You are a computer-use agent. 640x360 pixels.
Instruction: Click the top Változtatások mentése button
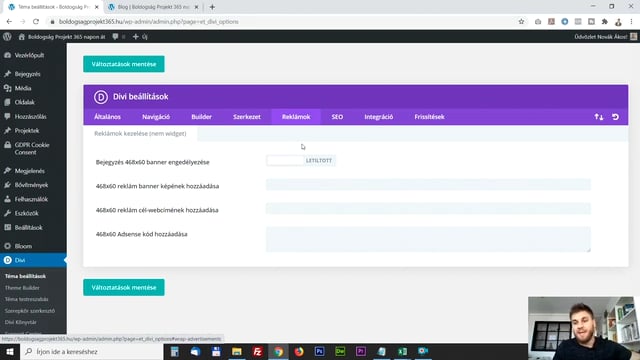pos(124,64)
